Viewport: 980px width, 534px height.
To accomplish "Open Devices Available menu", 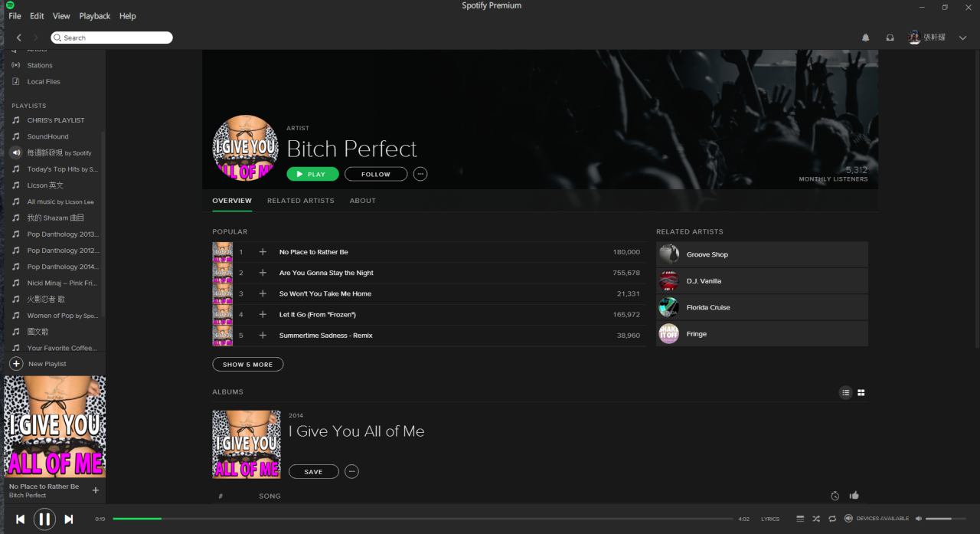I will (x=876, y=519).
